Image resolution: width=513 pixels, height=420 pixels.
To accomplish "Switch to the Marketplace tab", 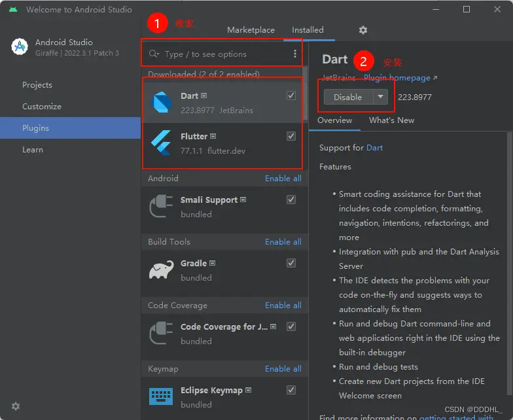I will [x=251, y=30].
